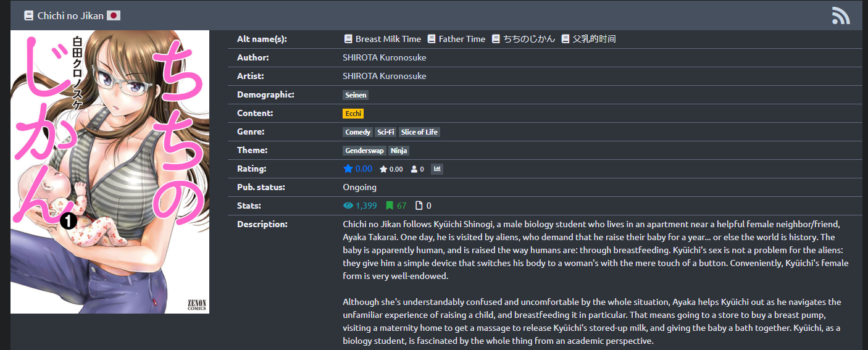Click the book icon before Breast Milk Time

(x=348, y=39)
